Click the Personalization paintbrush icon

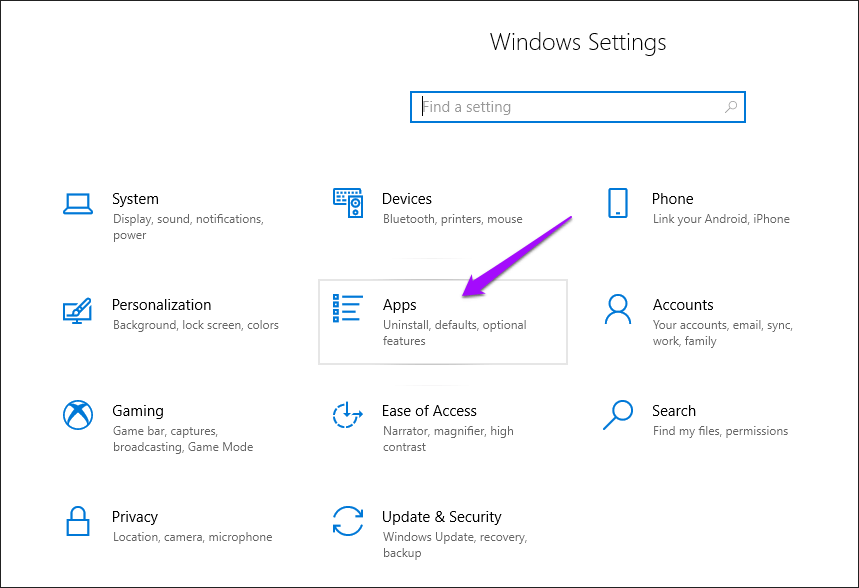click(x=77, y=311)
